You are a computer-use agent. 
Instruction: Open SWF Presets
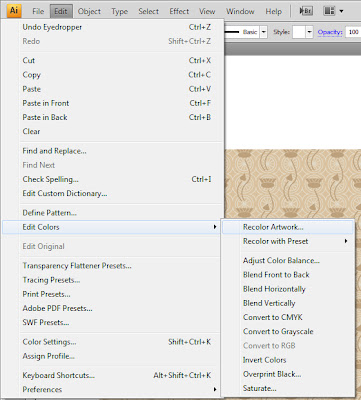[113, 322]
